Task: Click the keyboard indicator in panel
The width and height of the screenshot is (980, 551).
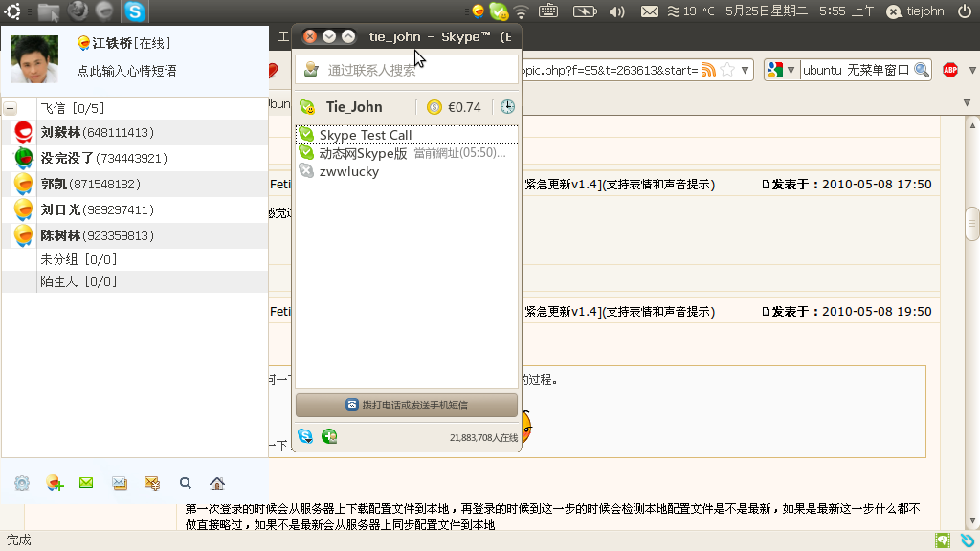Action: pos(548,11)
